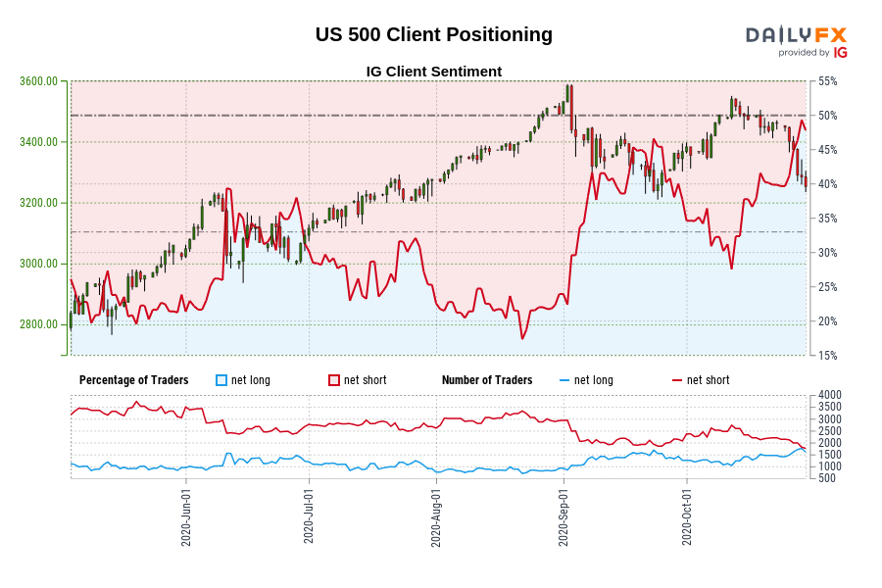Click the blue net long percentage swatch

221,380
